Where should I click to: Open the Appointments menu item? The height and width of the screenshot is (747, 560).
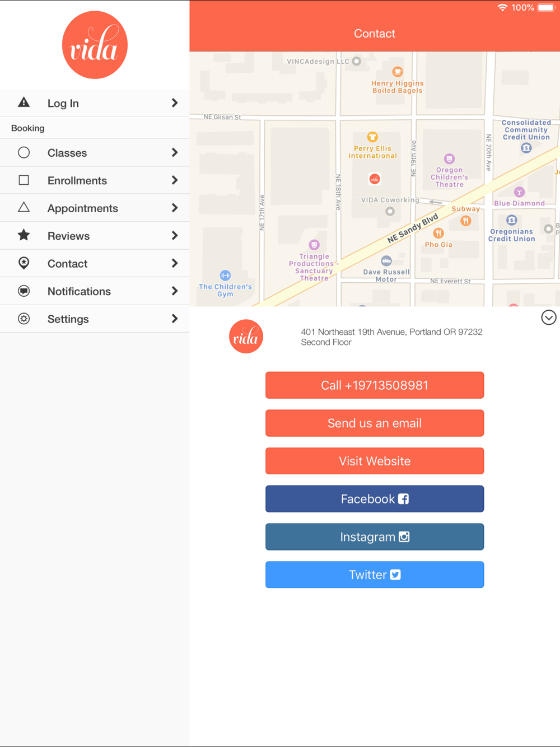(95, 208)
